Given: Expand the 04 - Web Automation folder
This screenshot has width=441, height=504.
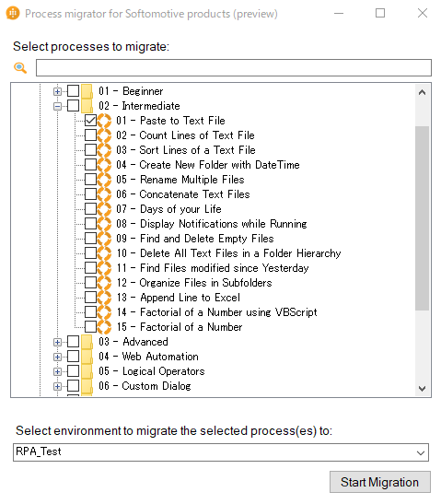Looking at the screenshot, I should tap(57, 357).
